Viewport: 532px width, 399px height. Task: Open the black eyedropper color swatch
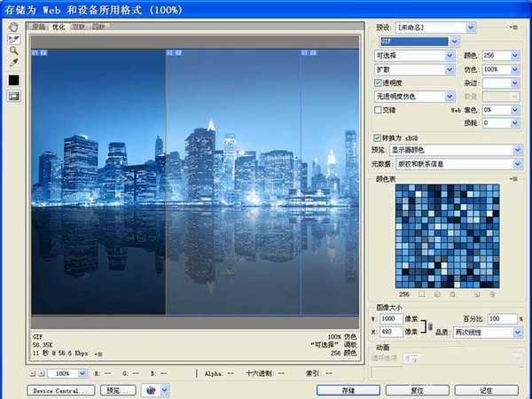(14, 80)
